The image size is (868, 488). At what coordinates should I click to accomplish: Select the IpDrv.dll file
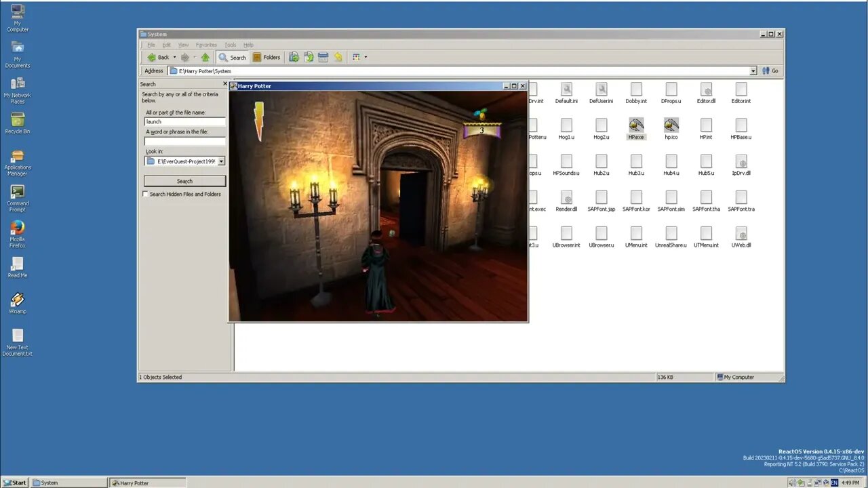click(x=741, y=164)
